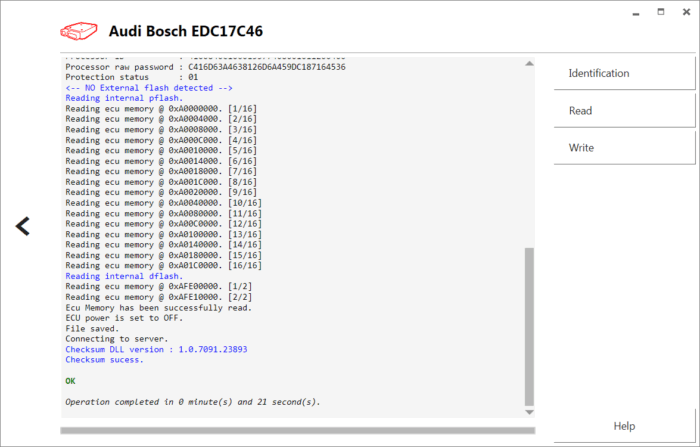Maximize the application window
This screenshot has width=700, height=447.
[660, 14]
